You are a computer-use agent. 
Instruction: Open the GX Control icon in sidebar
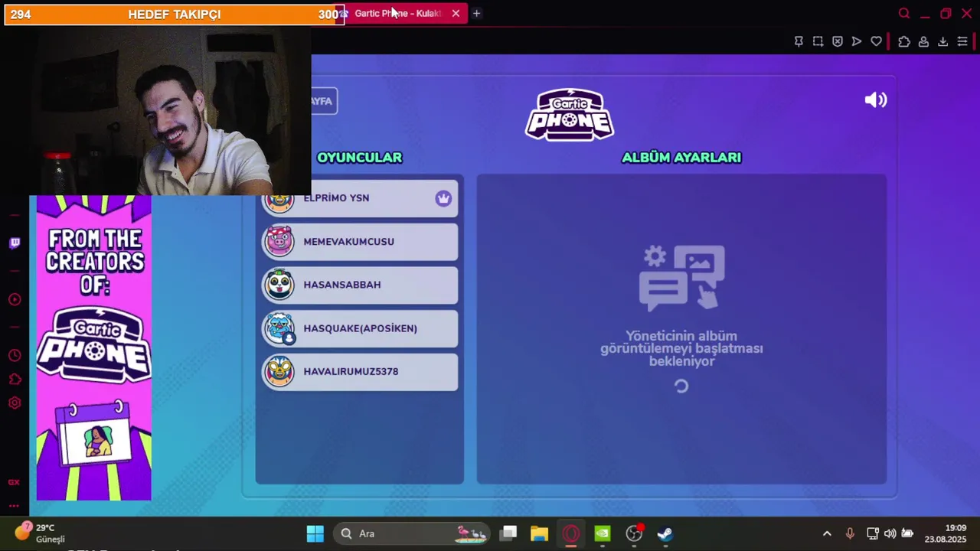[x=14, y=482]
